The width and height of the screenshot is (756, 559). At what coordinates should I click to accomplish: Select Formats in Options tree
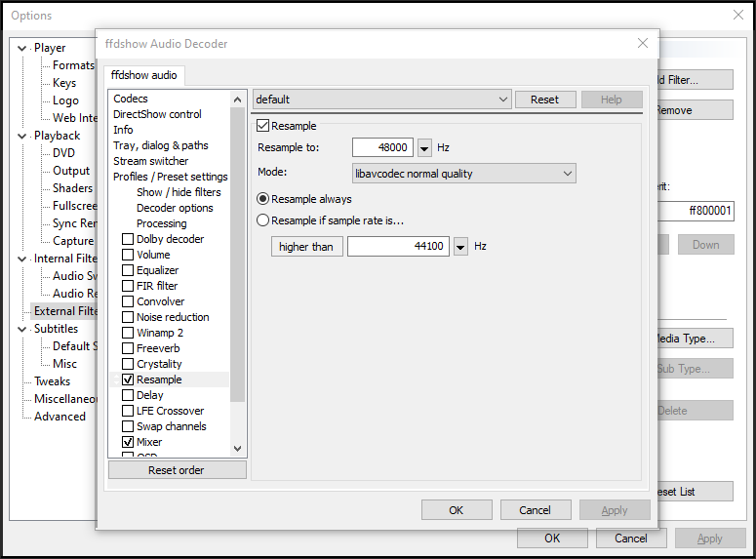73,65
